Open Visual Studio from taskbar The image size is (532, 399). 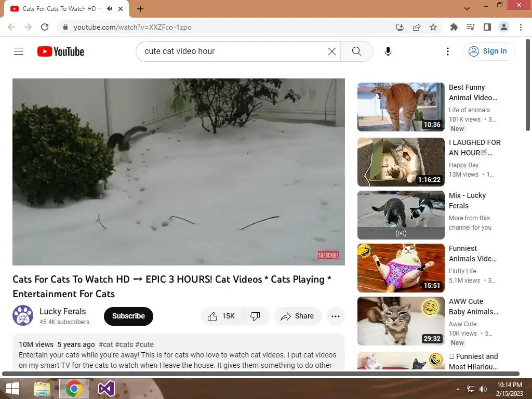click(x=106, y=389)
